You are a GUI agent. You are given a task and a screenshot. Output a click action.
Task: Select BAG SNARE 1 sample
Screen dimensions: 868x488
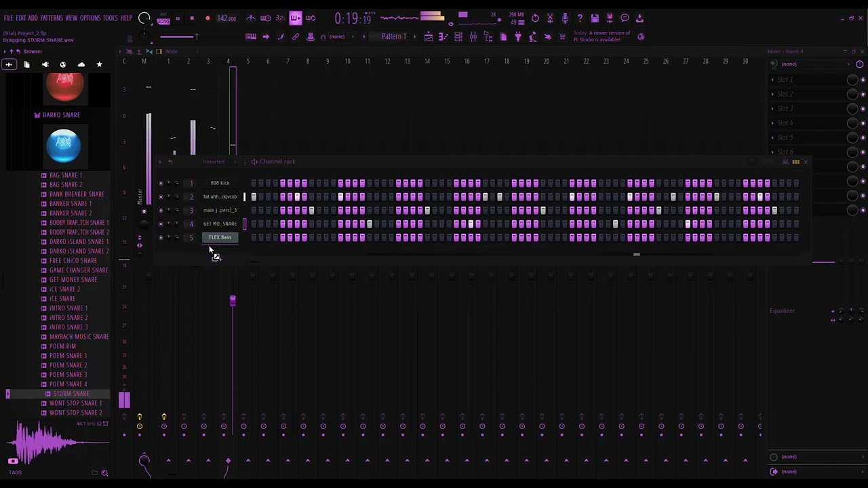pyautogui.click(x=66, y=175)
